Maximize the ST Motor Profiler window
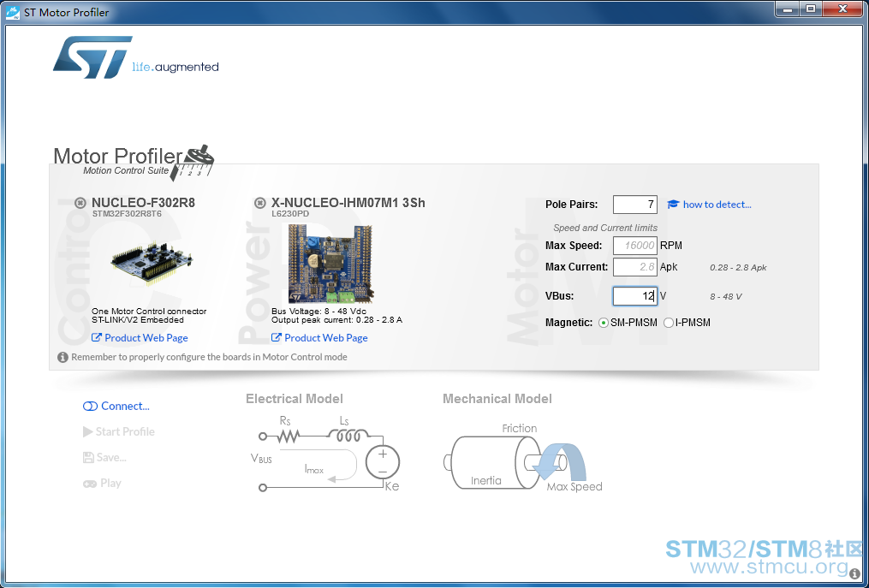 810,9
